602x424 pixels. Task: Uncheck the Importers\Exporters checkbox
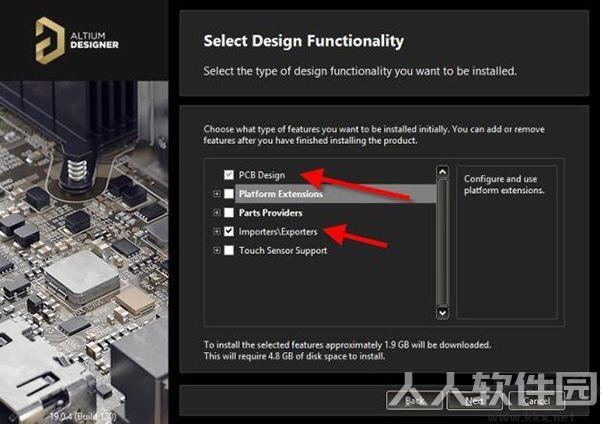[x=229, y=231]
